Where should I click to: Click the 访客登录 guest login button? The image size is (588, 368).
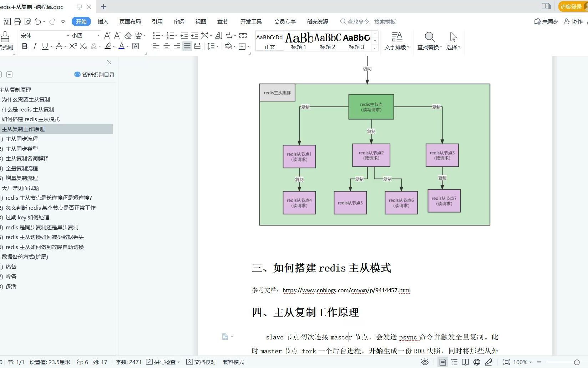click(x=573, y=6)
